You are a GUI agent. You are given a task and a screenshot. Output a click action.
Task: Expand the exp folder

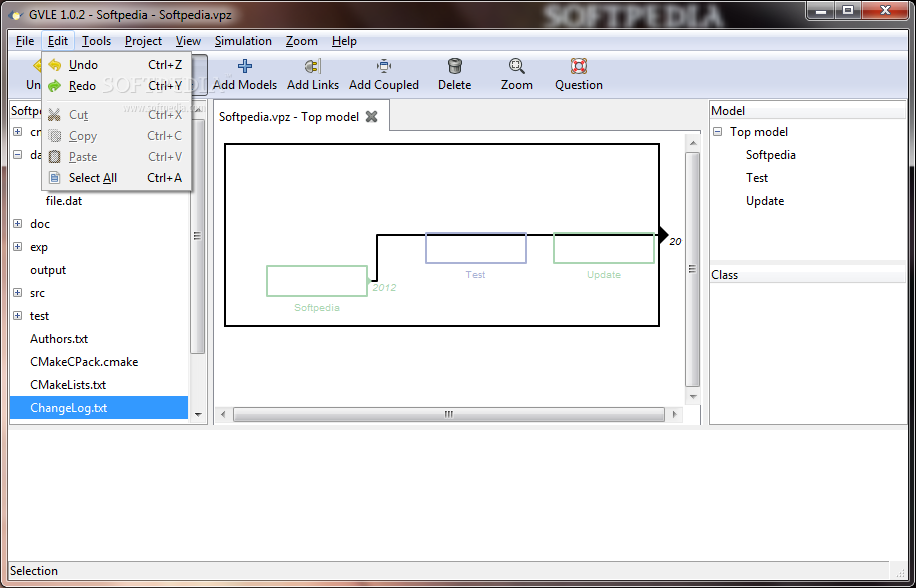(x=18, y=246)
